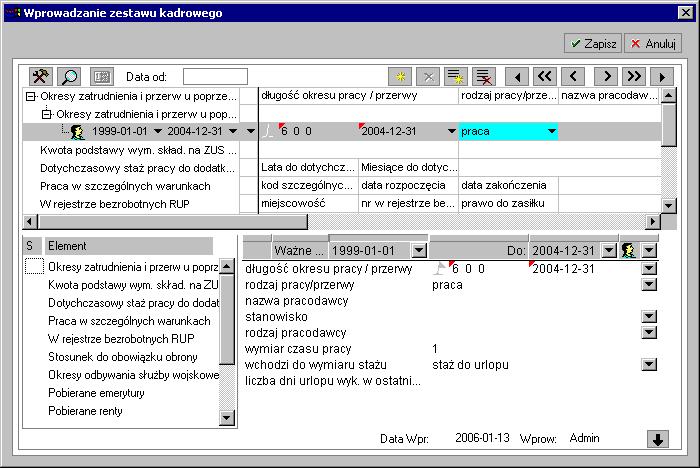Open dropdown for rodzaj pracy/przerwy detail row
700x468 pixels.
pyautogui.click(x=649, y=284)
